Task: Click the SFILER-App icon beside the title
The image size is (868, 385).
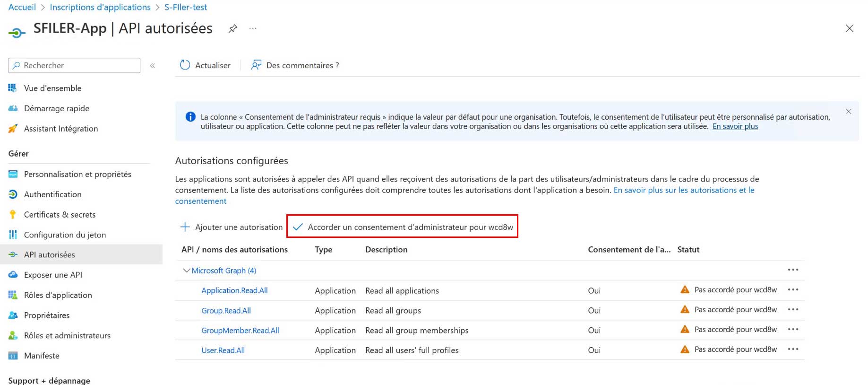Action: click(17, 33)
